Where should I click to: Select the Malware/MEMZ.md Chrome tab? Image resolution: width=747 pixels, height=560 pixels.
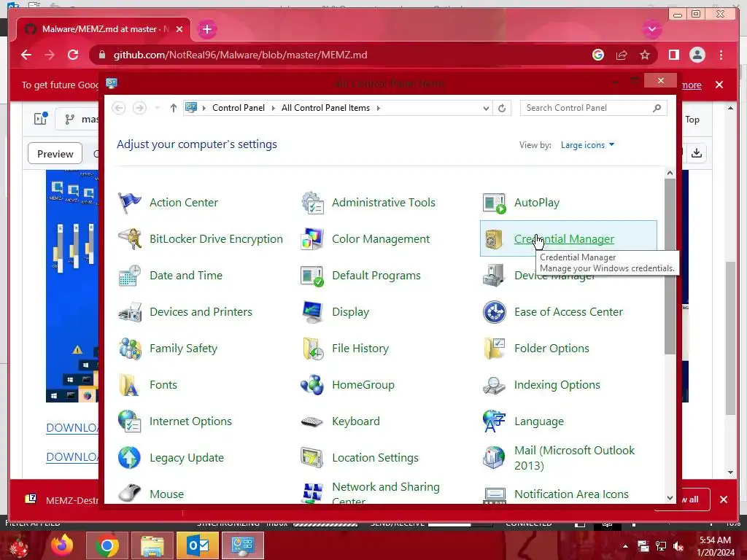click(x=104, y=29)
